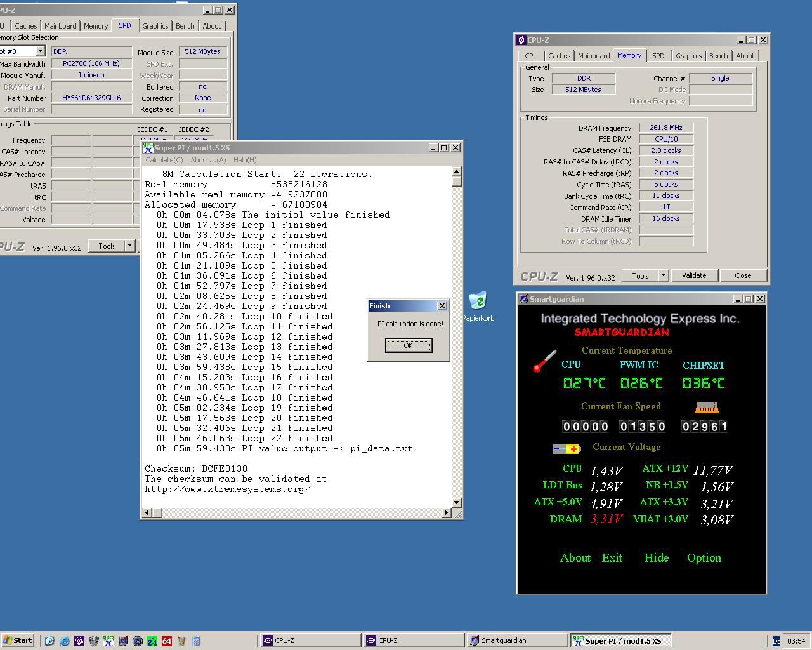
Task: Open the Memory tab in the left CPU-Z window
Action: (96, 26)
